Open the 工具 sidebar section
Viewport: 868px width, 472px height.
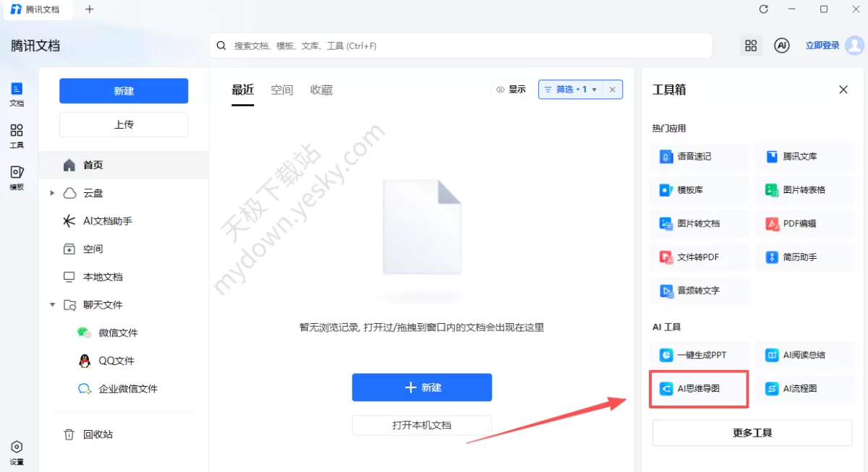pyautogui.click(x=17, y=137)
